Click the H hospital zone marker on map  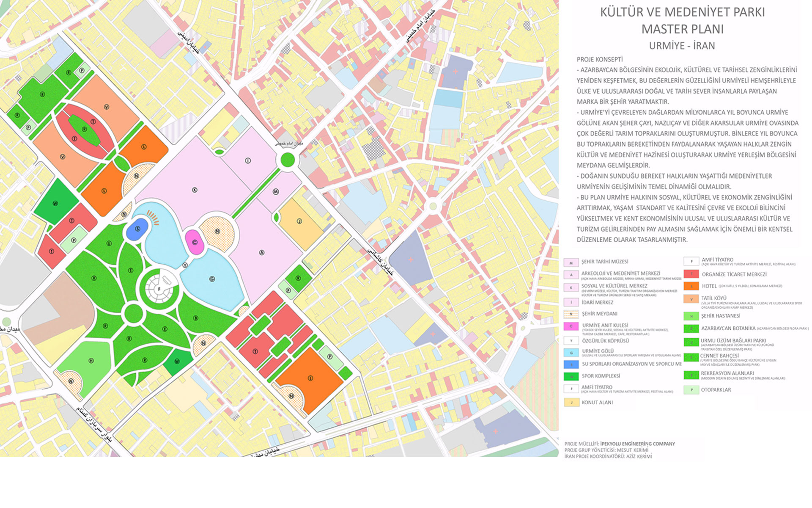[x=91, y=361]
